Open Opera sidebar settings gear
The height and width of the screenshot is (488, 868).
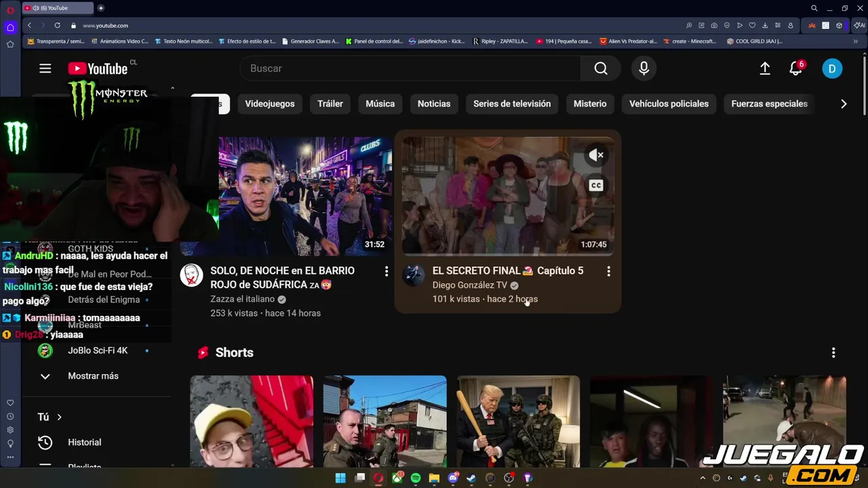10,430
